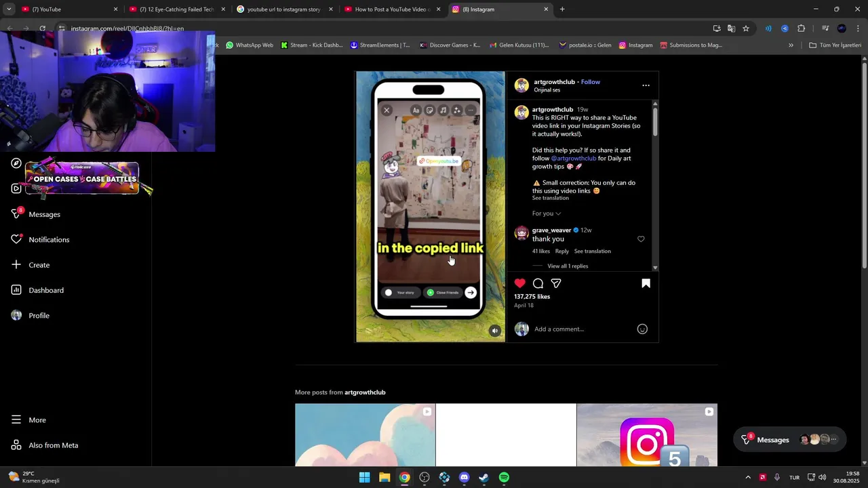Go to Profile in the sidebar

(39, 315)
